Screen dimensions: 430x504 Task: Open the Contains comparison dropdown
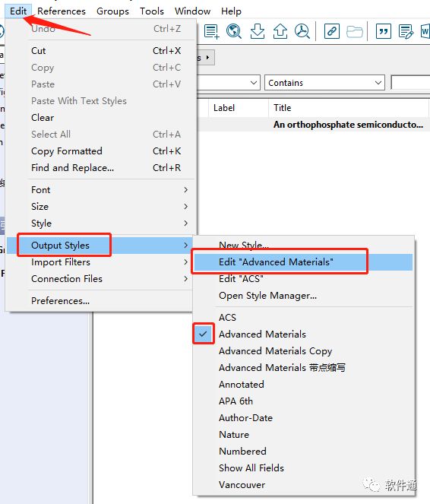(324, 83)
